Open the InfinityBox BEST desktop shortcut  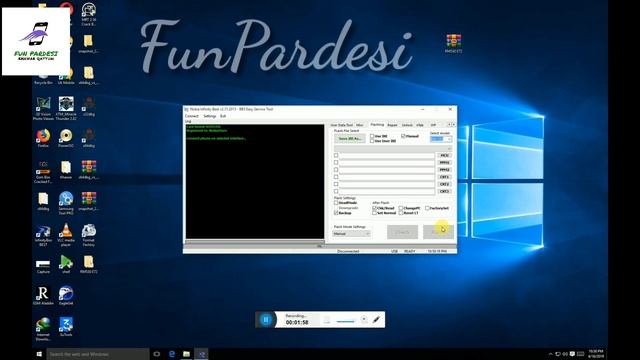43,235
